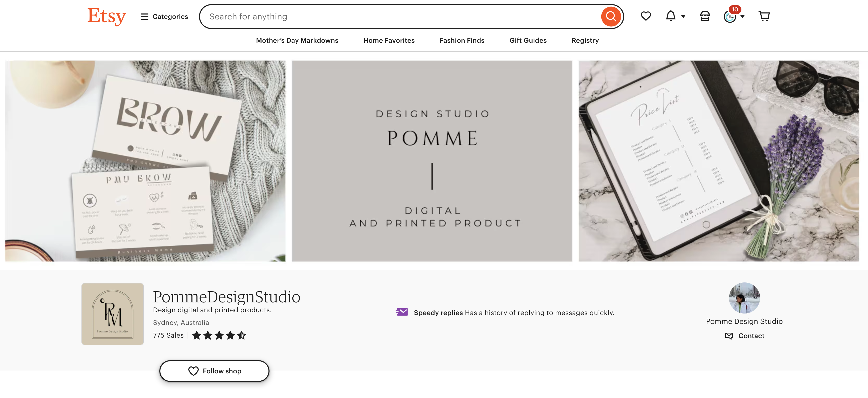Open the Categories hamburger menu
The height and width of the screenshot is (398, 868).
164,17
